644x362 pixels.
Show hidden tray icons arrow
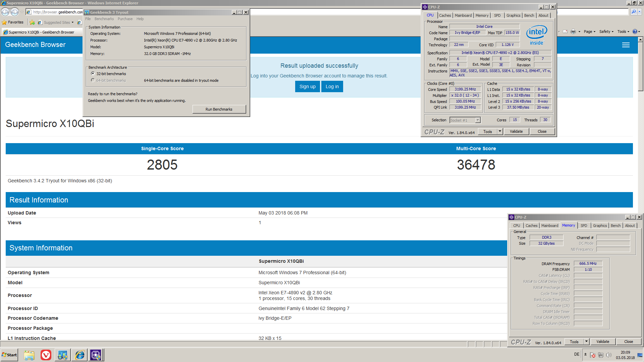tap(585, 355)
